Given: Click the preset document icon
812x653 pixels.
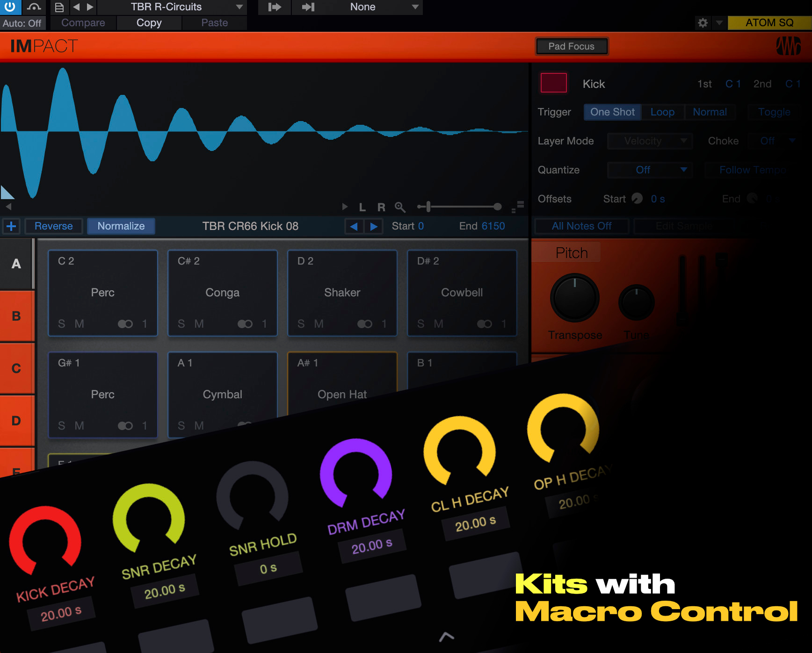Looking at the screenshot, I should click(59, 7).
